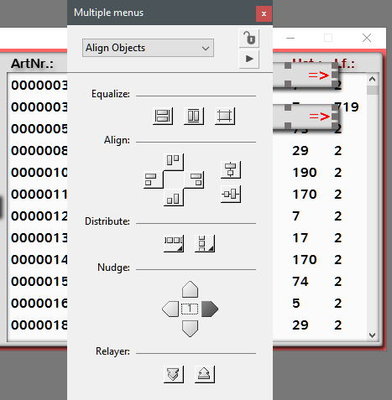Toggle the padlock lock icon
Viewport: 392px width, 400px height.
(249, 38)
